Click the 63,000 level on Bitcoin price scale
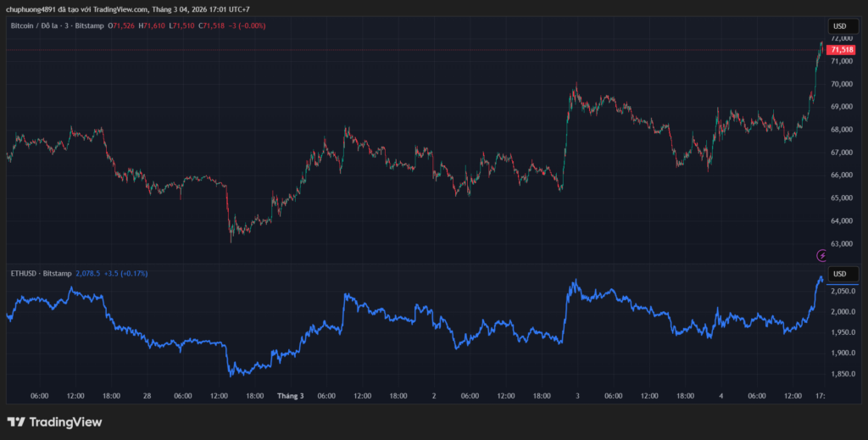This screenshot has height=440, width=868. click(842, 243)
